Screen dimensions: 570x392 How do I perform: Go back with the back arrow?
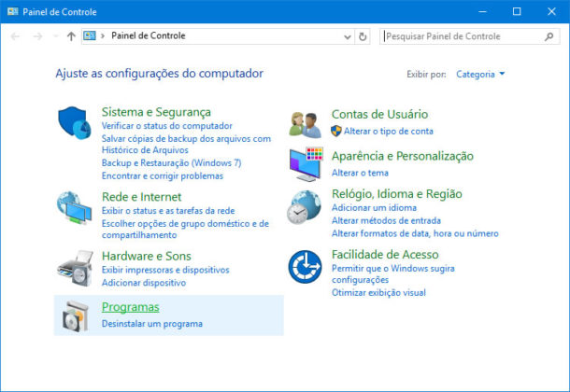pyautogui.click(x=15, y=36)
